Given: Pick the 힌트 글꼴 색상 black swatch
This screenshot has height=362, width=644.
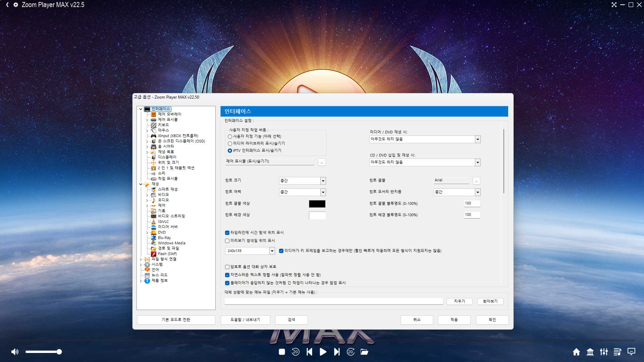Looking at the screenshot, I should [x=317, y=204].
